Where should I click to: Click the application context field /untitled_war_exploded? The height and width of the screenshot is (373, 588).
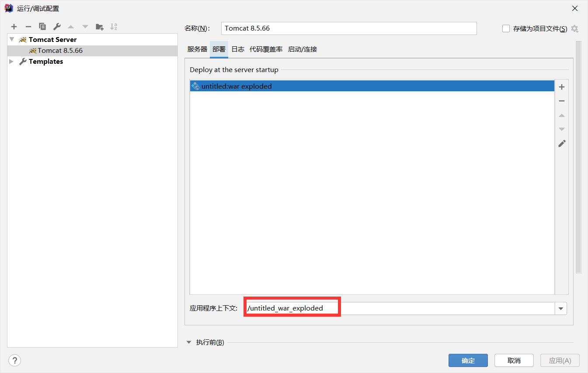(399, 308)
